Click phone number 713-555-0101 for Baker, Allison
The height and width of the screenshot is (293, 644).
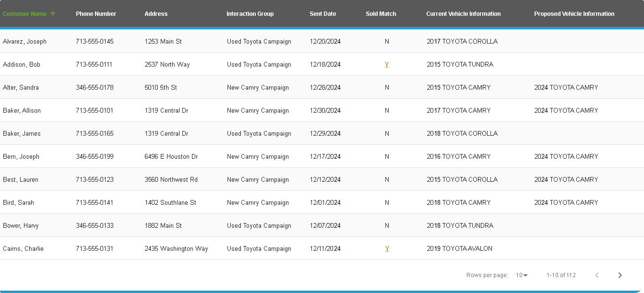click(x=95, y=111)
